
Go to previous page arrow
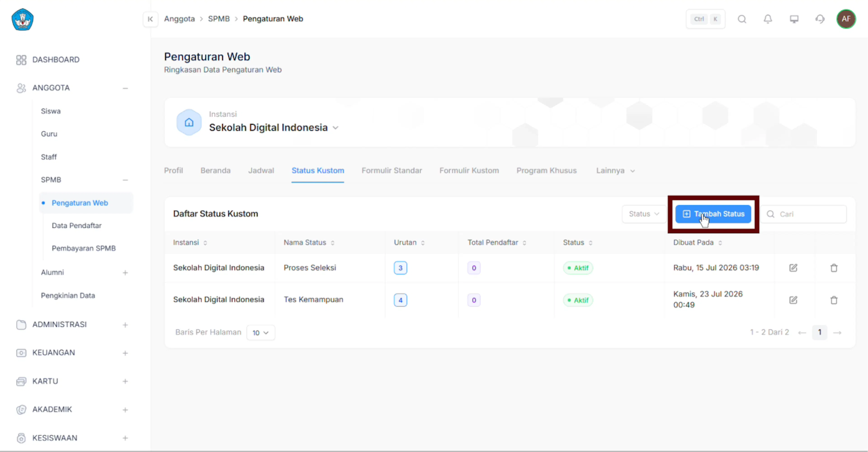coord(802,332)
